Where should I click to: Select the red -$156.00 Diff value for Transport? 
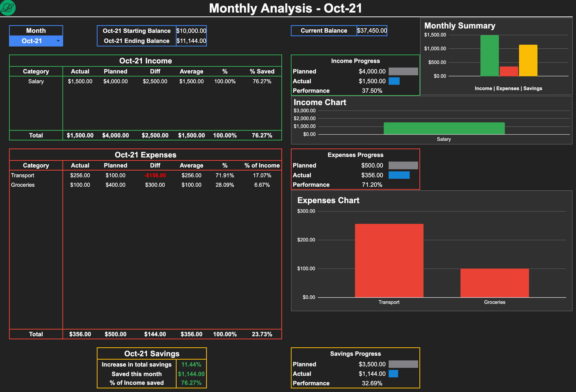[155, 175]
